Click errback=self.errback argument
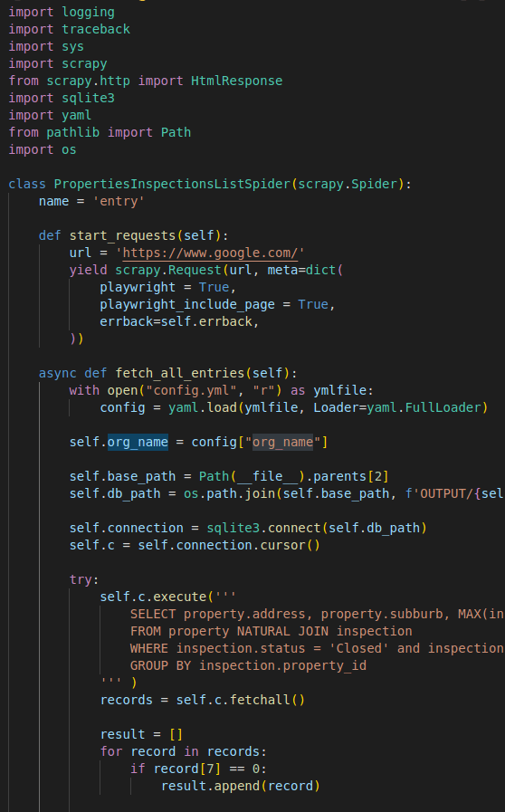This screenshot has height=812, width=505. point(176,321)
